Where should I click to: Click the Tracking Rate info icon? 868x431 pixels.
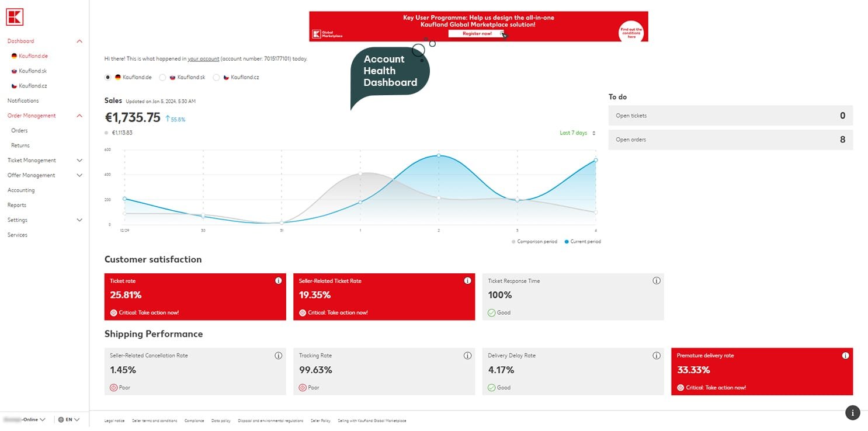pyautogui.click(x=467, y=356)
